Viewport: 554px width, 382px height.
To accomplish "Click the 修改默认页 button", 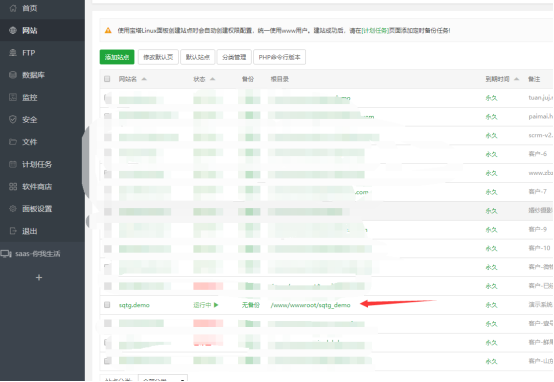I will click(158, 57).
